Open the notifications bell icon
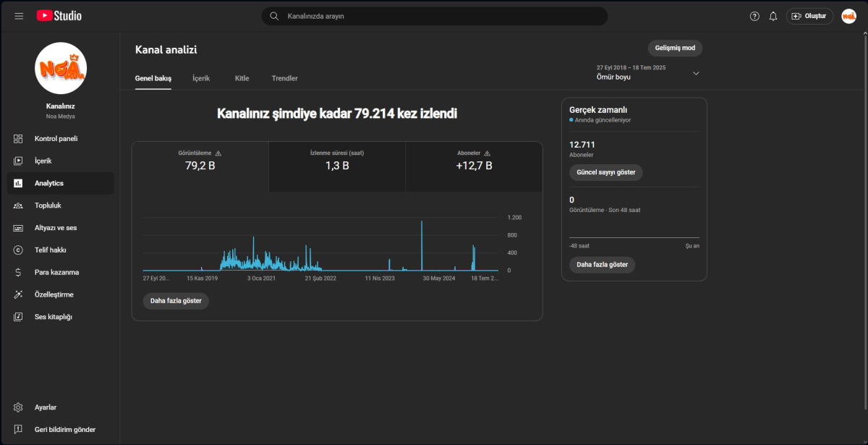Screen dimensions: 868x445 click(773, 16)
